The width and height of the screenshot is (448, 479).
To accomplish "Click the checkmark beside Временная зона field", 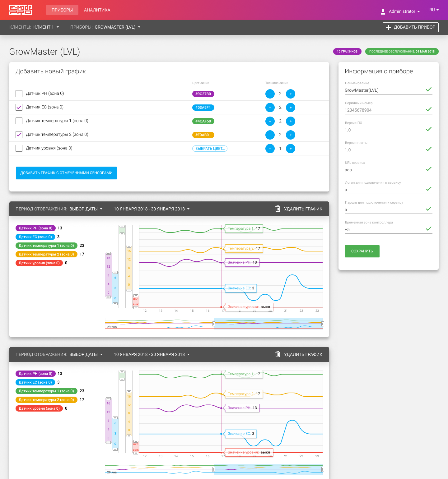I will click(x=429, y=229).
